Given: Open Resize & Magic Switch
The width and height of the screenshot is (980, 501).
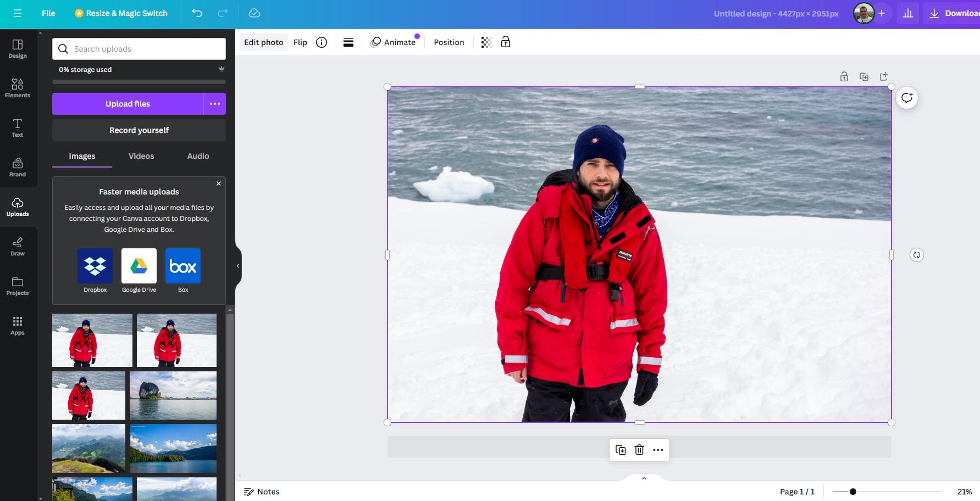Looking at the screenshot, I should pyautogui.click(x=121, y=13).
